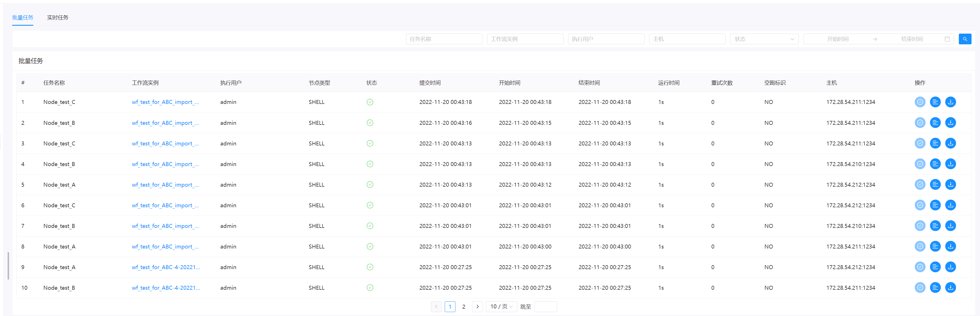980x316 pixels.
Task: Download log for row 8 Node_test_A
Action: point(950,246)
